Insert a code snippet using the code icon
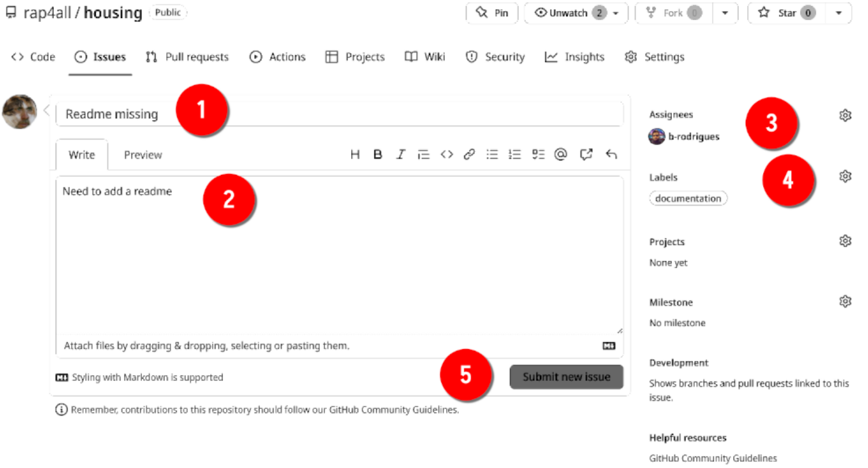 pos(446,155)
